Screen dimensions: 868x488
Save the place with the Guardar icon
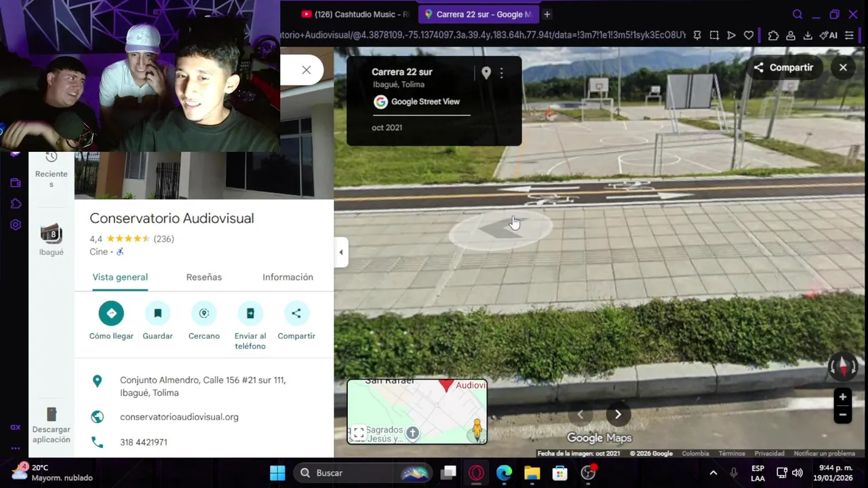(x=157, y=313)
